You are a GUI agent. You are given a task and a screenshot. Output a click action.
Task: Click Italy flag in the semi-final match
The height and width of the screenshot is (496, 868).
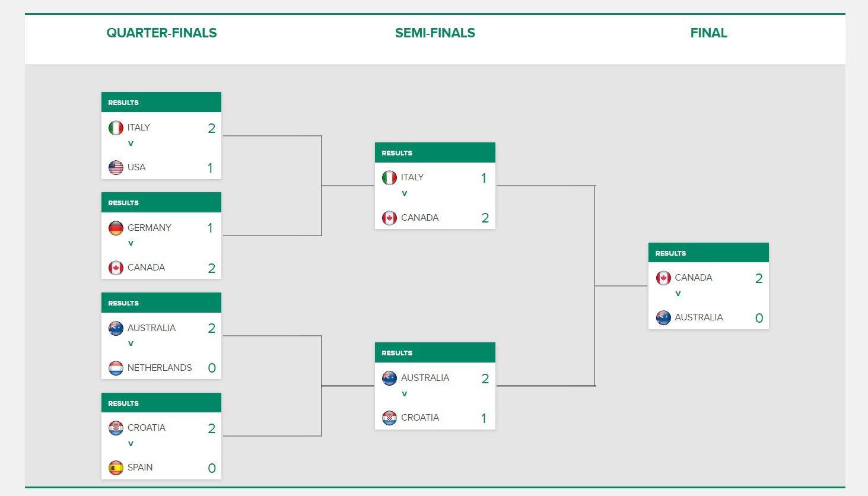pos(389,177)
